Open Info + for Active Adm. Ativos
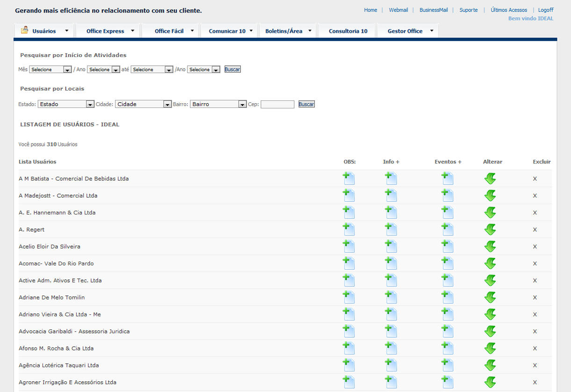This screenshot has height=392, width=571. (x=391, y=280)
